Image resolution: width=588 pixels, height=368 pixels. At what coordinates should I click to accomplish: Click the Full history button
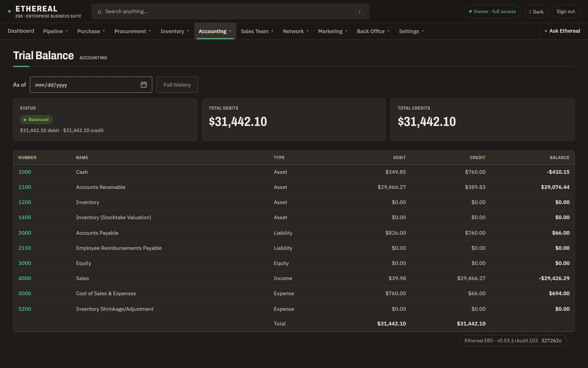point(177,85)
